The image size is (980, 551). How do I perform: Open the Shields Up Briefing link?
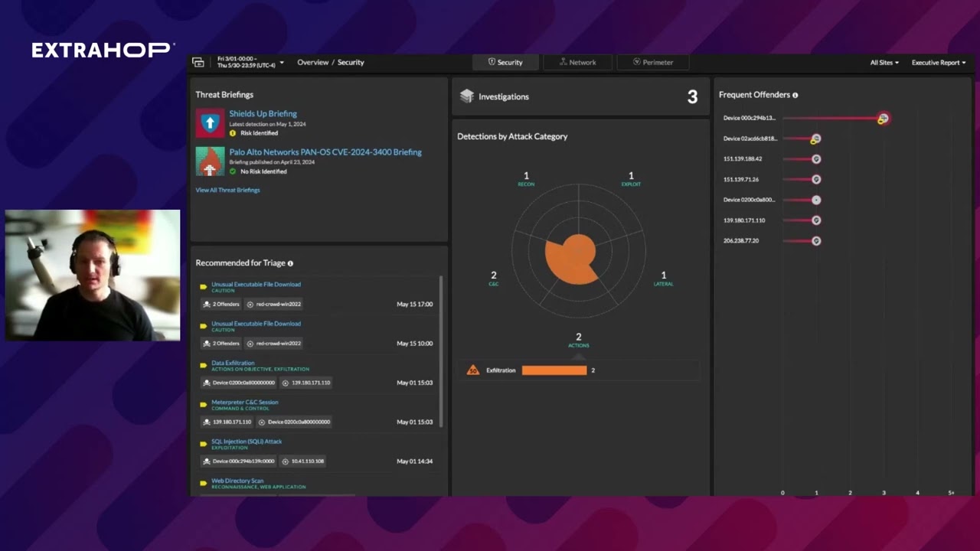(x=263, y=114)
